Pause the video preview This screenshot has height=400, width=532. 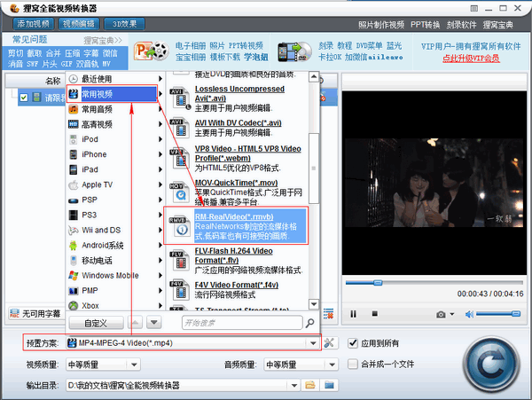(x=353, y=314)
